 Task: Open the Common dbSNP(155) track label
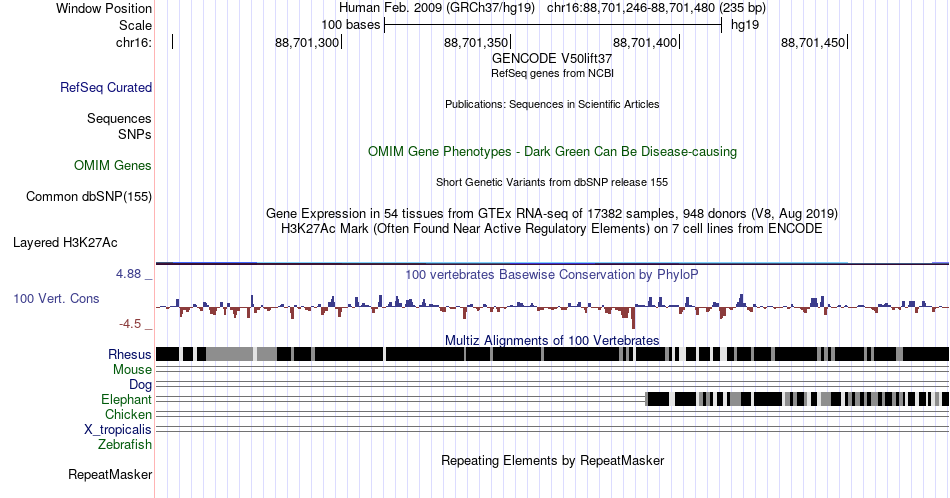tap(89, 196)
